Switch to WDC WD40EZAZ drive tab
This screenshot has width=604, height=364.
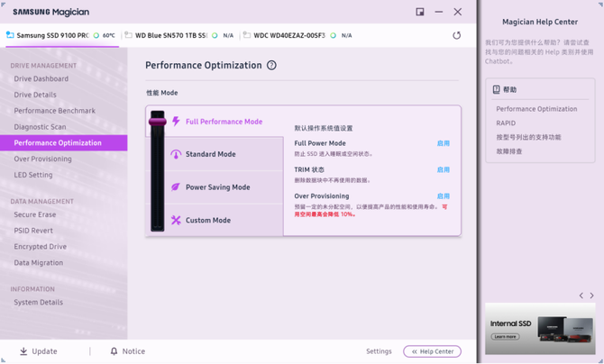[298, 35]
